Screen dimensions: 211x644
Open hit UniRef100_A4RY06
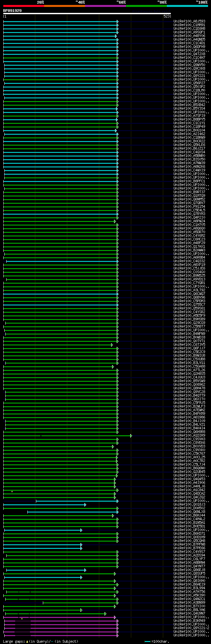coord(189,36)
